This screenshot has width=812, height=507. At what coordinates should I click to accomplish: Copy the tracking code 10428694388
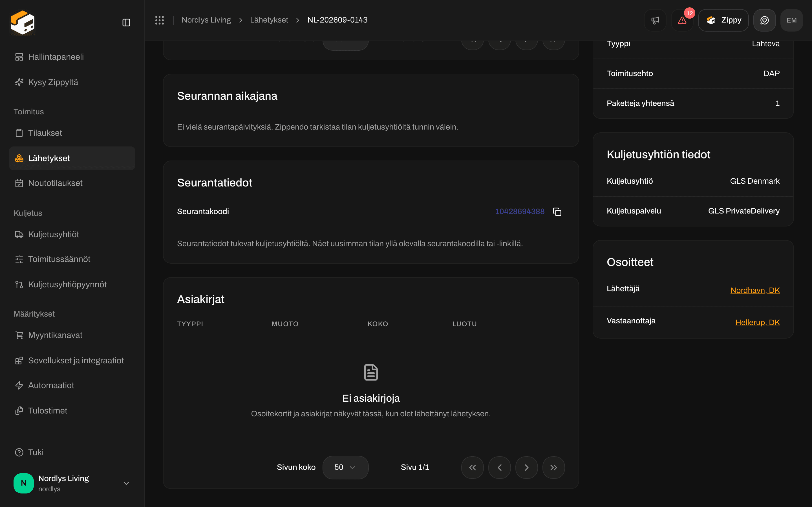557,212
